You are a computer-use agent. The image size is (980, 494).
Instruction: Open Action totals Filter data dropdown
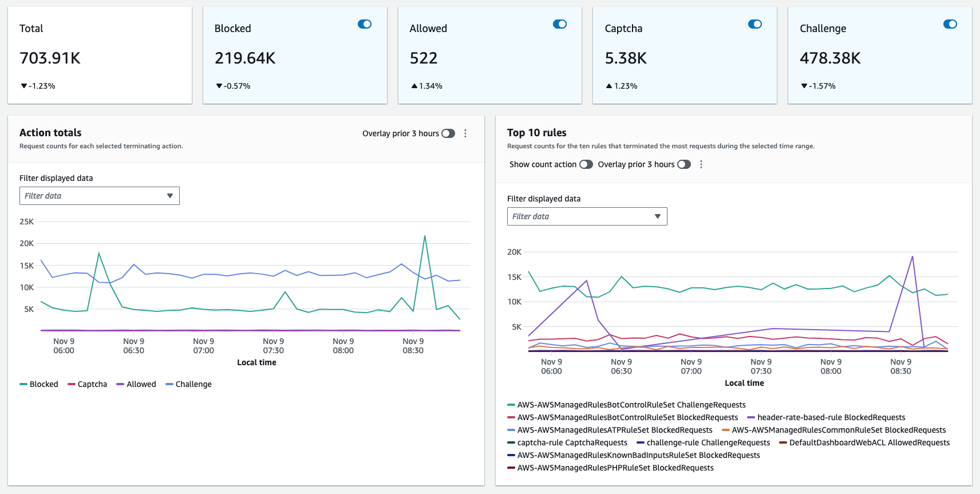[x=99, y=196]
